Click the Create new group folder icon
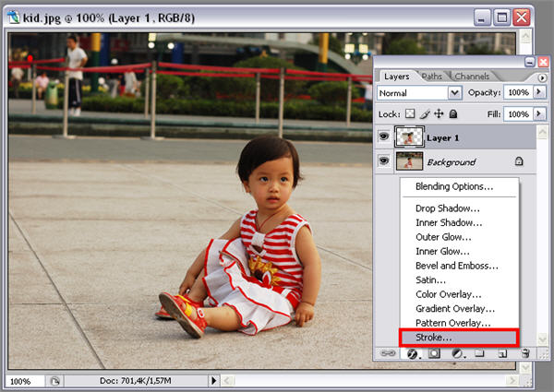The width and height of the screenshot is (554, 392). 479,353
